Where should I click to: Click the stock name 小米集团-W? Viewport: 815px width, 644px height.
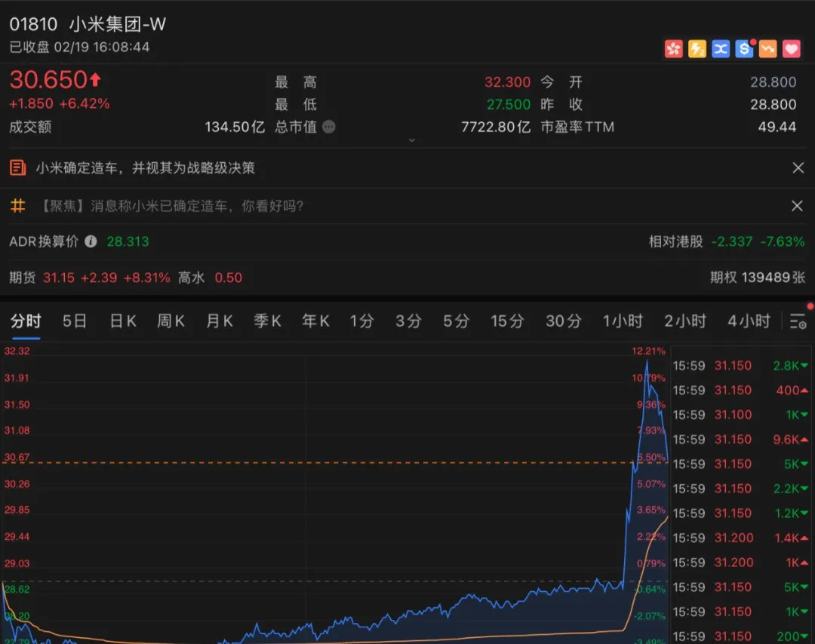coord(118,24)
